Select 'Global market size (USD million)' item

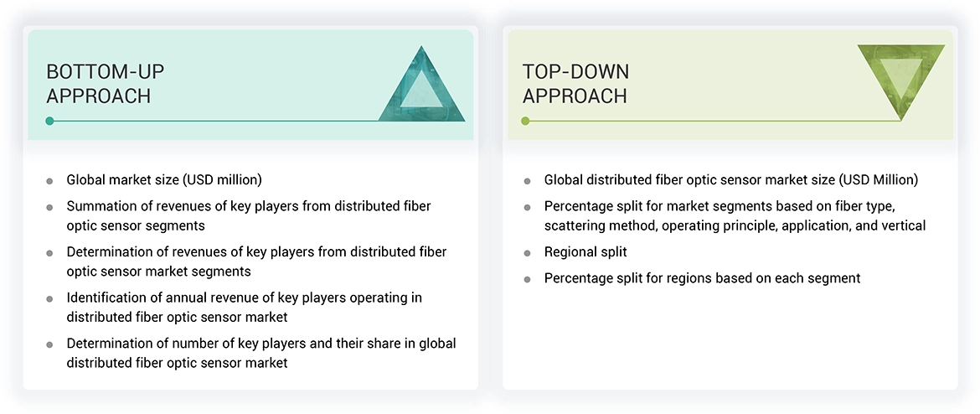[x=164, y=179]
